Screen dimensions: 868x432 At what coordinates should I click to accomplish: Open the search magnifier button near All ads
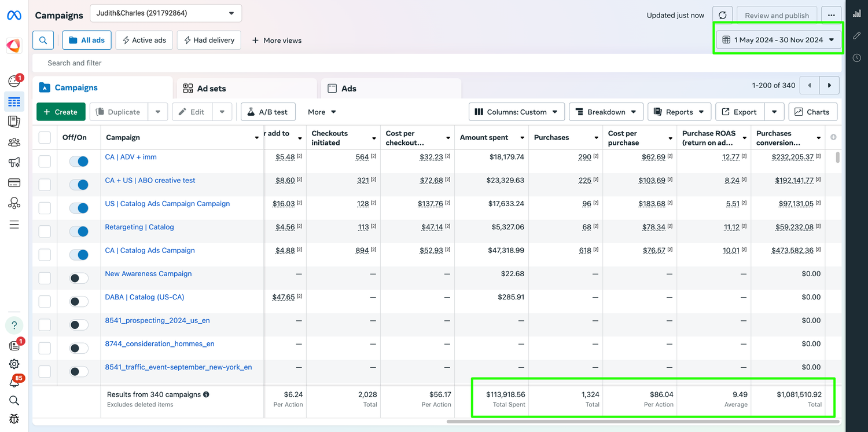pyautogui.click(x=43, y=40)
